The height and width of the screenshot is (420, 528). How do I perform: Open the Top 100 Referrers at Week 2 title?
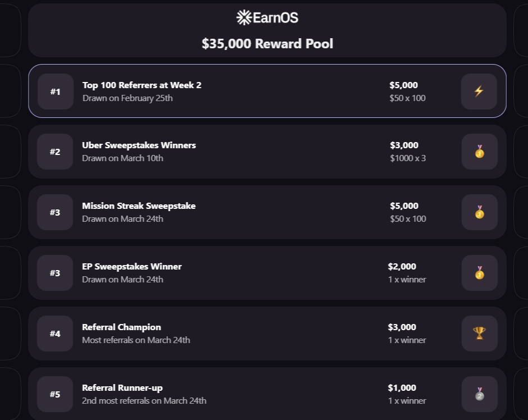click(142, 85)
